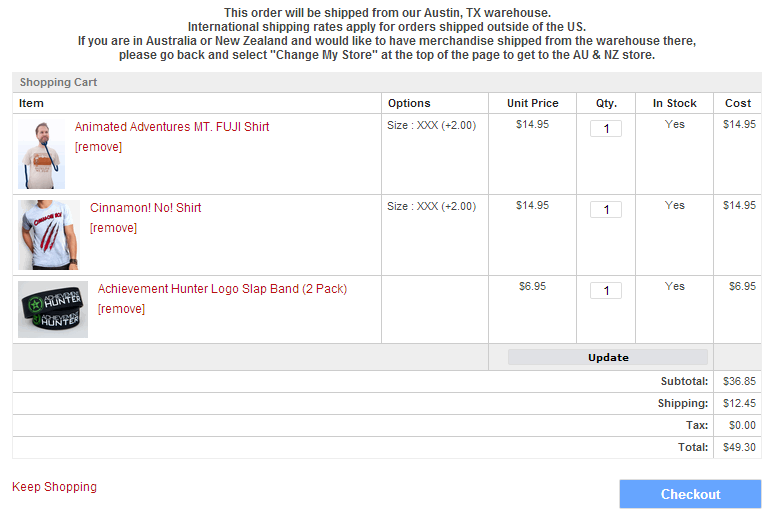Focus the quantity field for MT. FUJI Shirt
Screen dimensions: 780x520
(x=606, y=129)
